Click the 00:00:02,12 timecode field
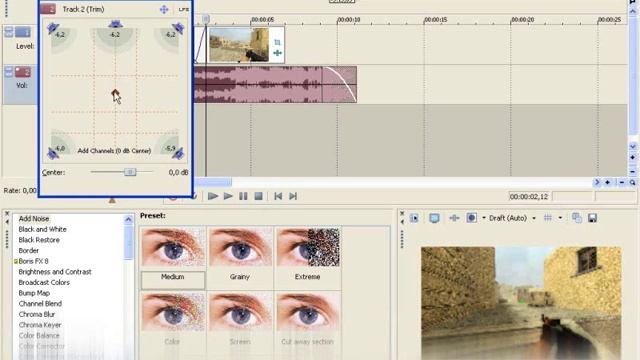Screen dimensions: 640x360 click(529, 197)
